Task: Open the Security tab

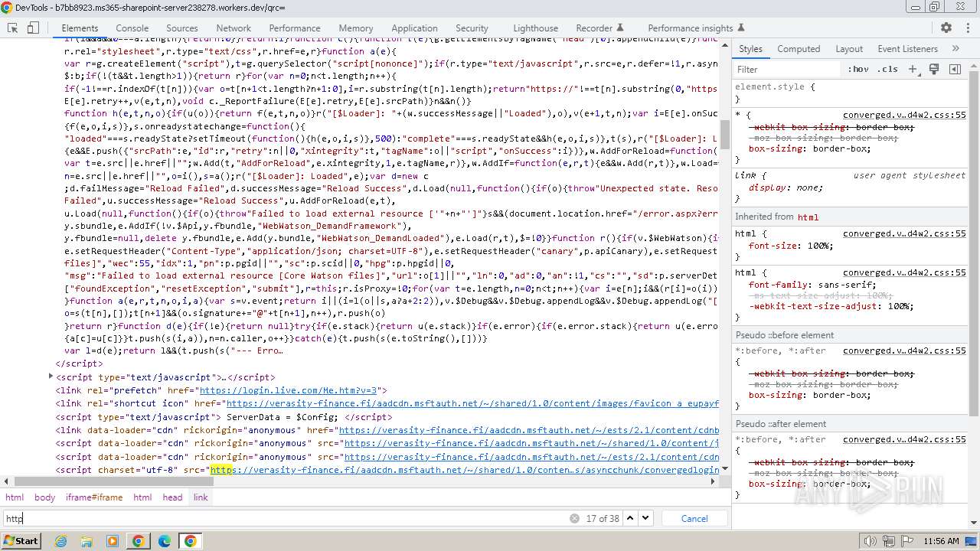Action: pyautogui.click(x=472, y=28)
